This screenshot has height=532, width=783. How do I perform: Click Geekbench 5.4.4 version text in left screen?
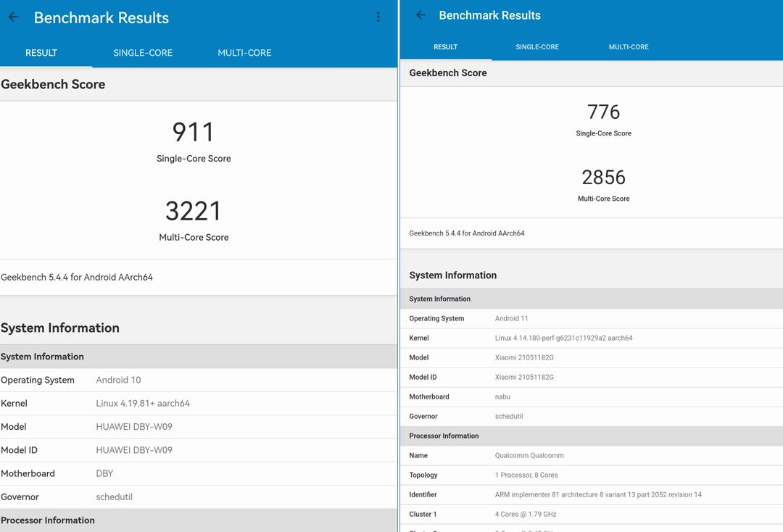coord(77,278)
